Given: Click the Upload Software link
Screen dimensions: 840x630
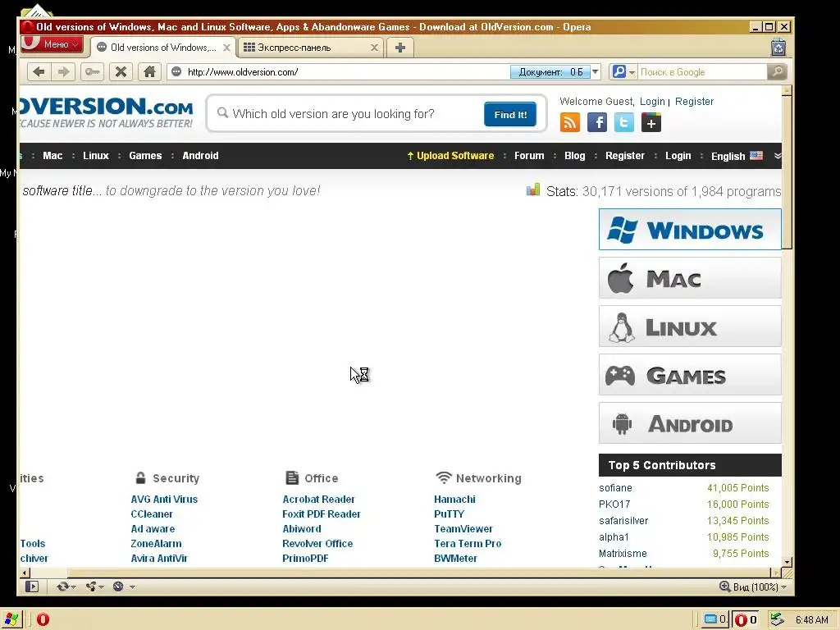Looking at the screenshot, I should click(x=450, y=156).
